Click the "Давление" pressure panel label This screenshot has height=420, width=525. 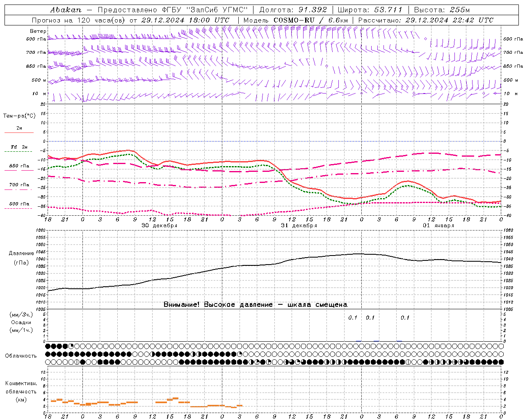21,253
